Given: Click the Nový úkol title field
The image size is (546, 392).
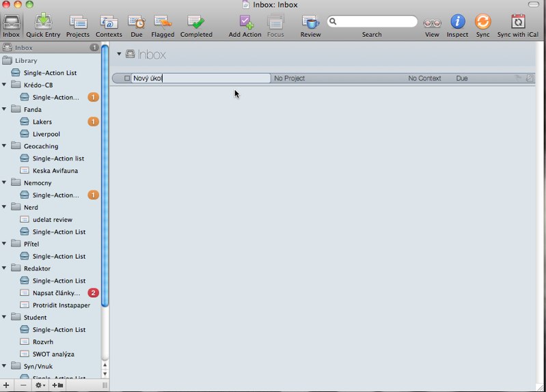Looking at the screenshot, I should [201, 79].
